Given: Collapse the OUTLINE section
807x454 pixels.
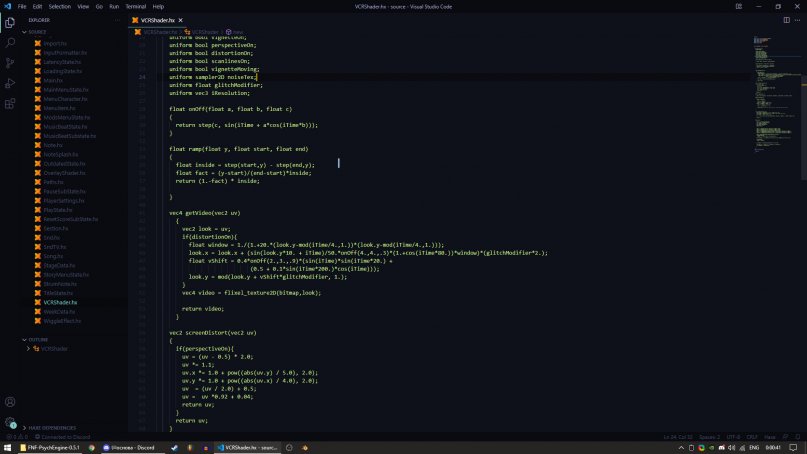Looking at the screenshot, I should point(39,339).
